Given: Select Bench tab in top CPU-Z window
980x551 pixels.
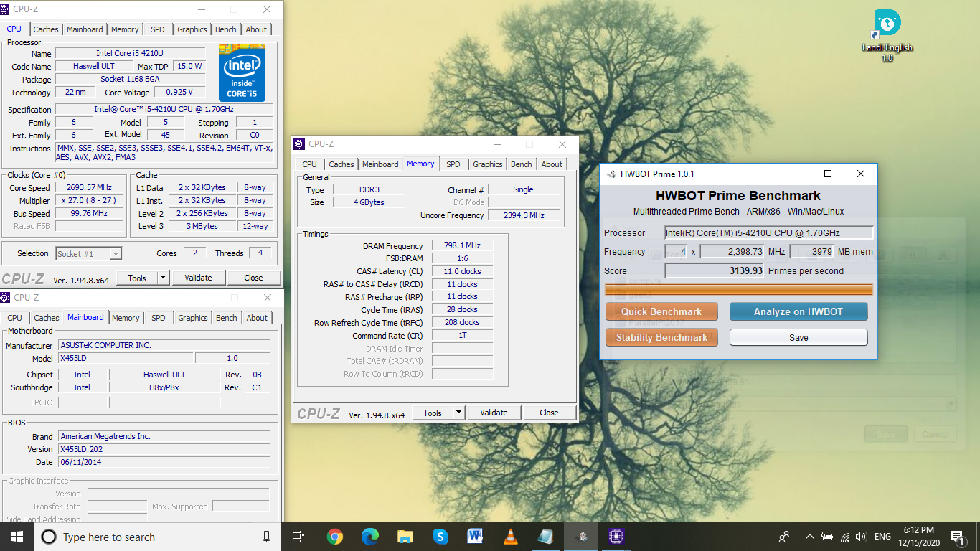Looking at the screenshot, I should pyautogui.click(x=226, y=29).
